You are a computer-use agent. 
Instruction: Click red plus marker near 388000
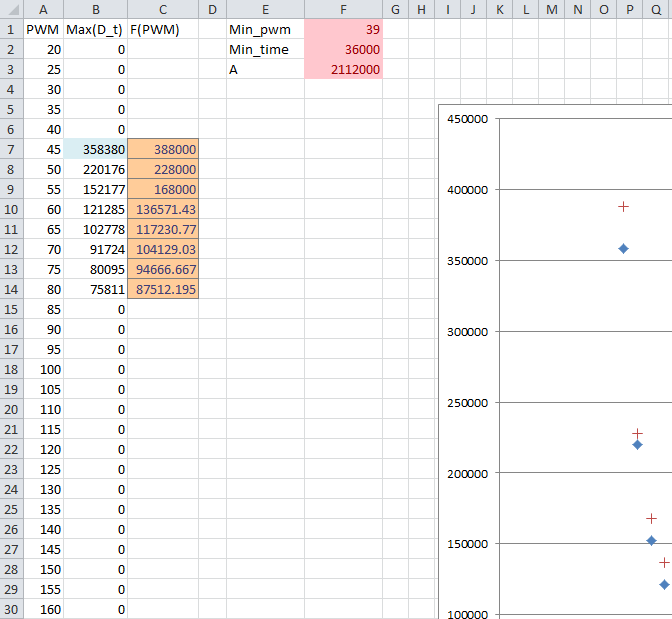point(623,207)
